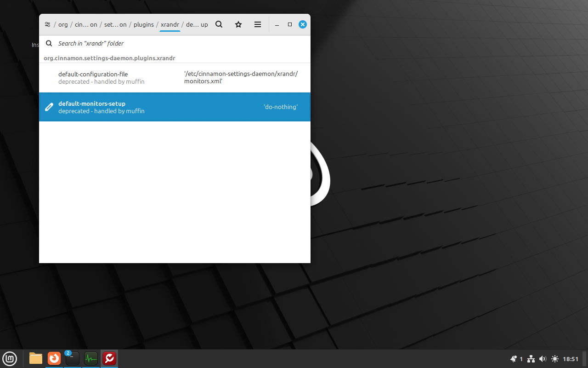Open the bookmarks star menu

click(x=238, y=24)
